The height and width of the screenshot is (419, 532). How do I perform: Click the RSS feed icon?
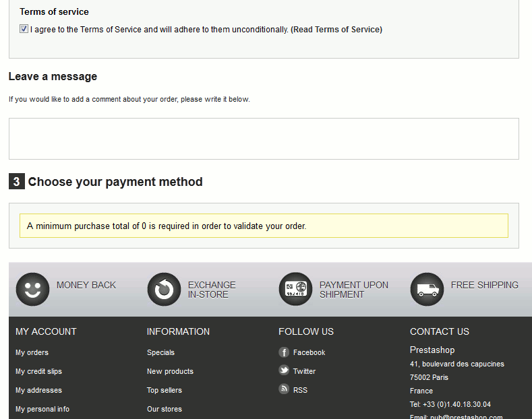click(284, 389)
